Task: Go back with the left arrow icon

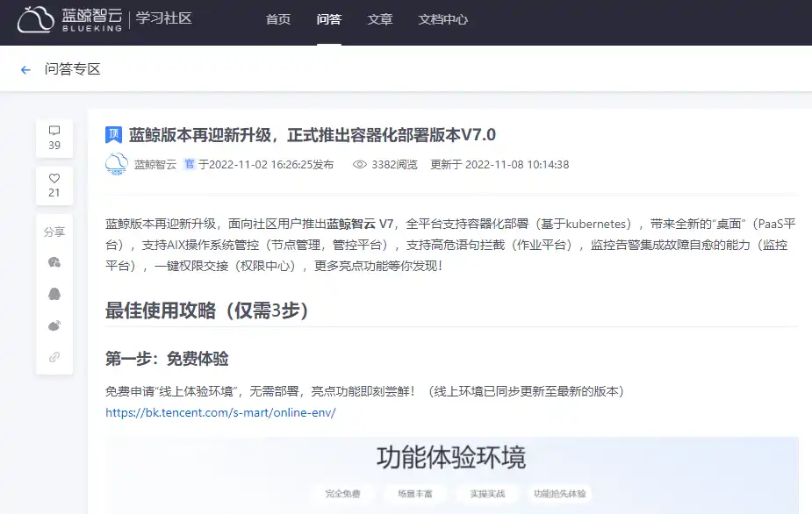Action: pos(25,70)
